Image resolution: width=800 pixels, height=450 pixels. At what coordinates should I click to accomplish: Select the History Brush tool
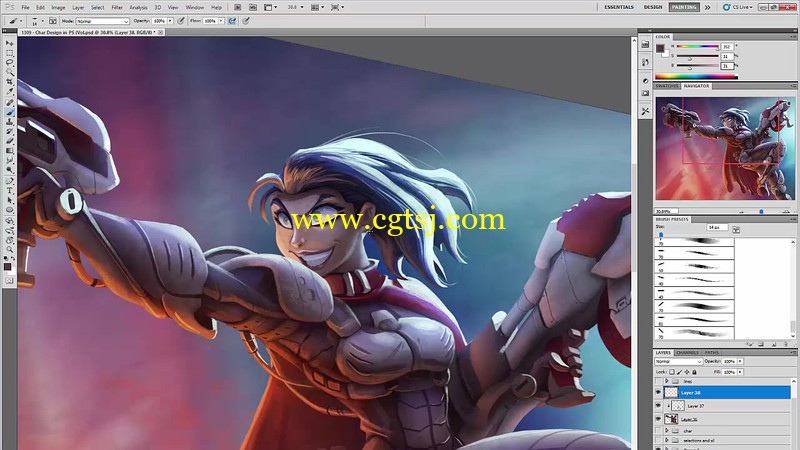click(9, 132)
